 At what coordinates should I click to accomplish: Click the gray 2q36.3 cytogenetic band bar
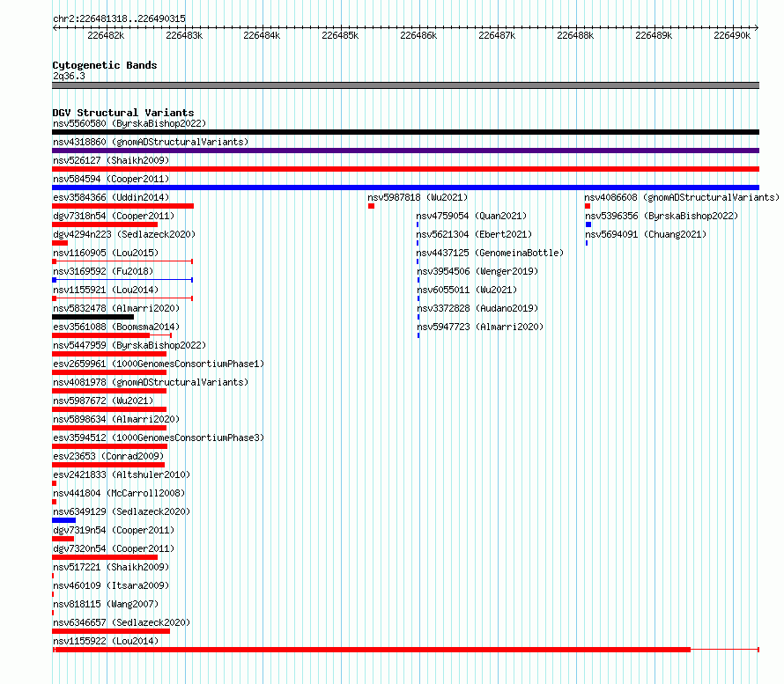405,85
